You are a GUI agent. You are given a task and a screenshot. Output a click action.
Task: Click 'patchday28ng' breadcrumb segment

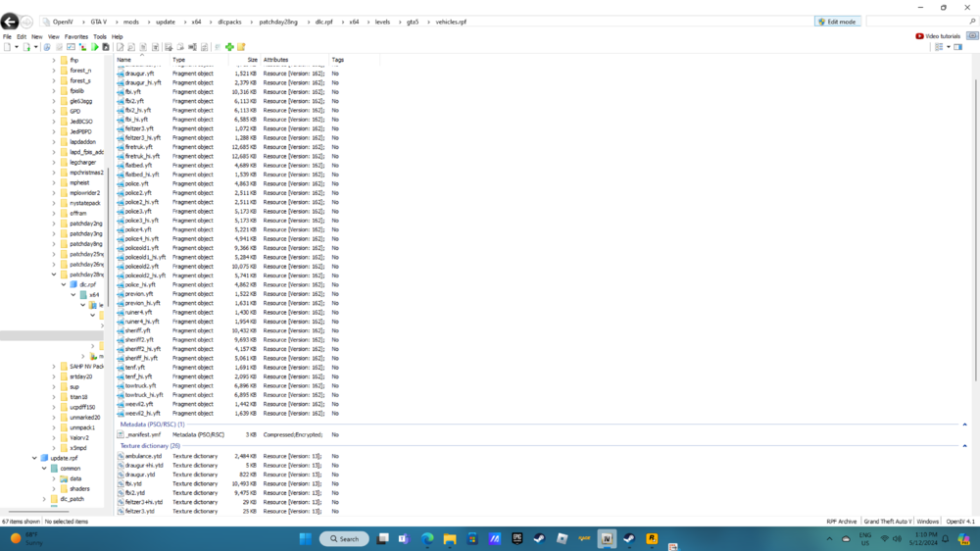click(x=278, y=22)
